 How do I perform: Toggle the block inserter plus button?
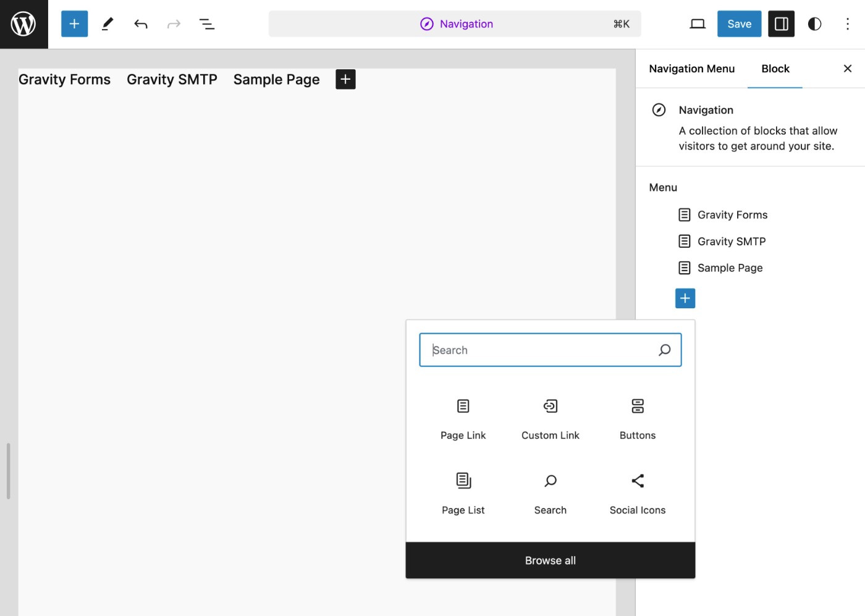click(74, 24)
